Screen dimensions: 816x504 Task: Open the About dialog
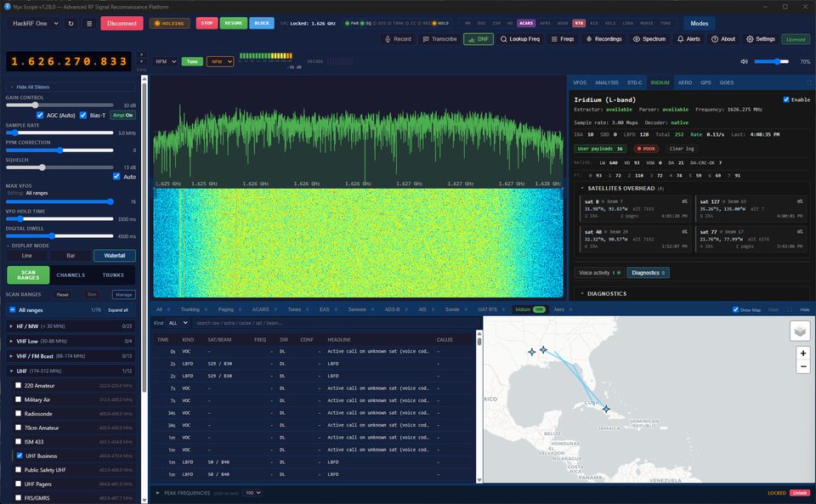point(722,39)
